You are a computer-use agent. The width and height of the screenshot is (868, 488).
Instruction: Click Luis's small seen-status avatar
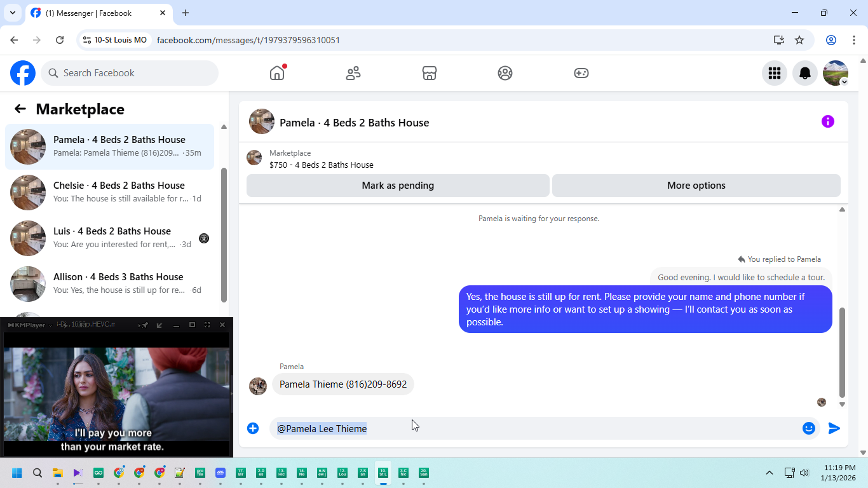[x=204, y=238]
